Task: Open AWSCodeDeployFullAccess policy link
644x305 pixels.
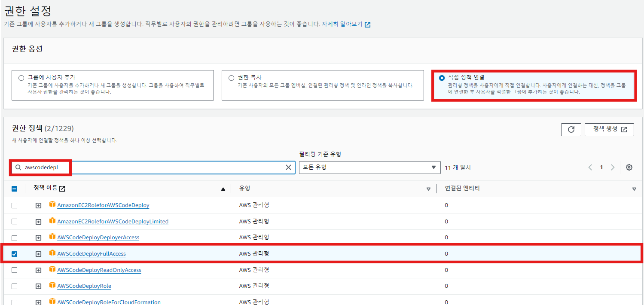Action: [92, 254]
